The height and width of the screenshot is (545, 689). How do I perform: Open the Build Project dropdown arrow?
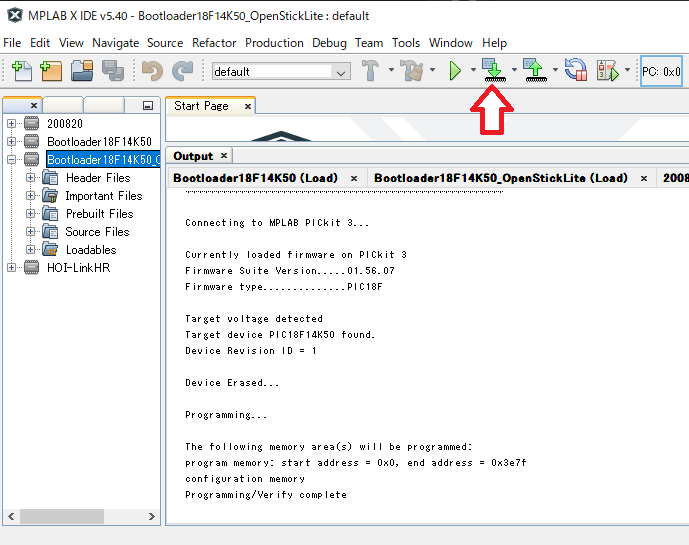coord(391,69)
